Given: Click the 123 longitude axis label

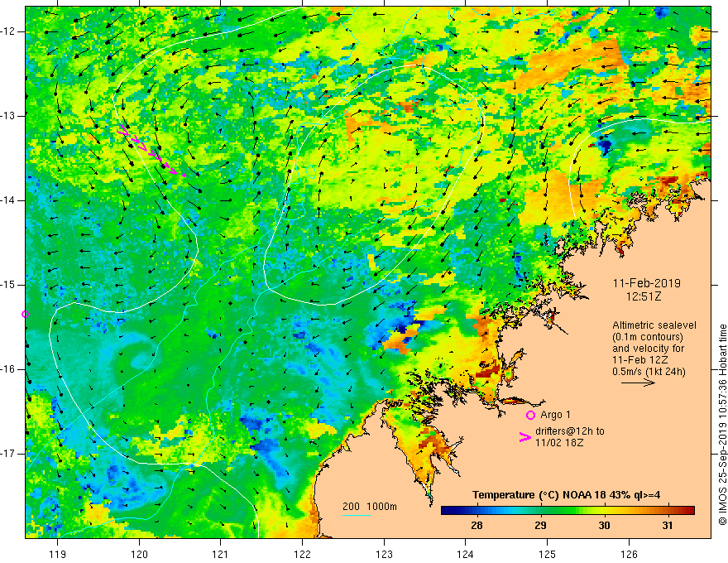Looking at the screenshot, I should click(x=384, y=555).
